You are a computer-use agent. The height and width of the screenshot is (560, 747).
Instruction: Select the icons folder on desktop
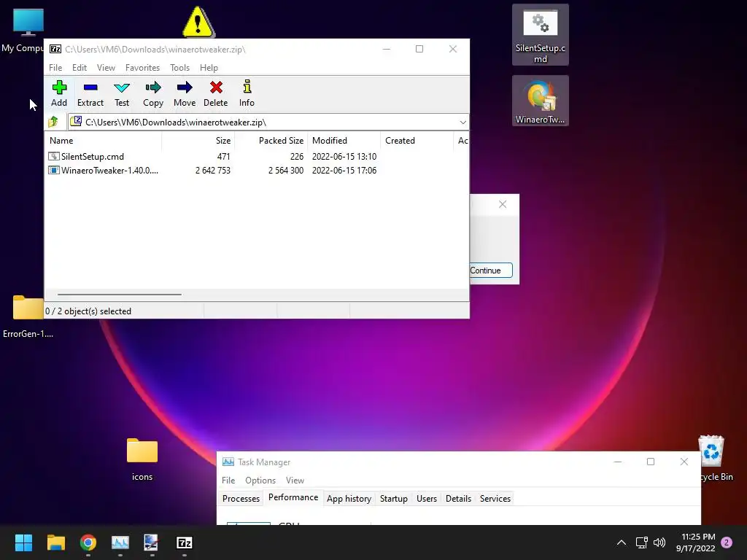click(142, 459)
